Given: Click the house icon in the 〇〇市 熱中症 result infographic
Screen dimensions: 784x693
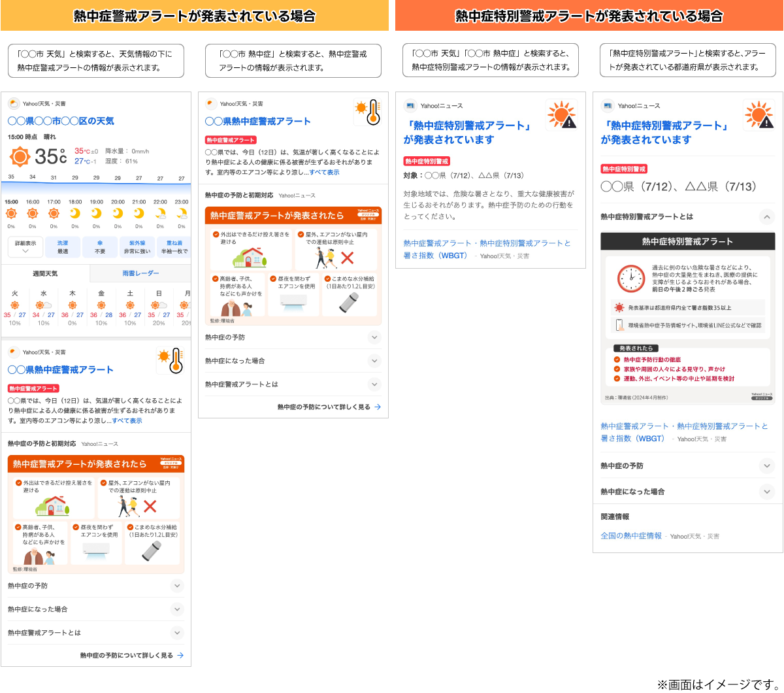Looking at the screenshot, I should click(x=251, y=257).
